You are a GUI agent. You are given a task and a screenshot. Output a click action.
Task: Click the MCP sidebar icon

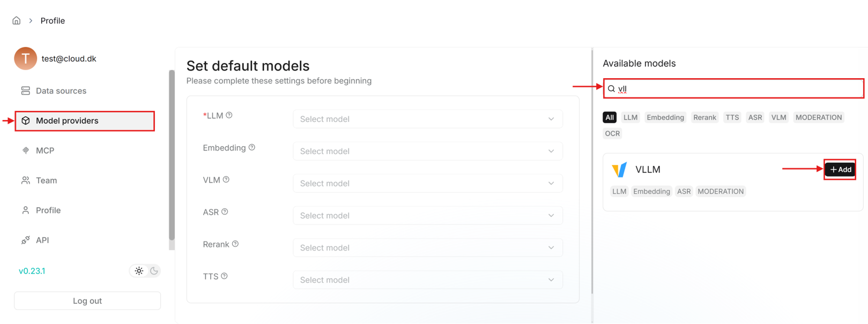click(26, 150)
